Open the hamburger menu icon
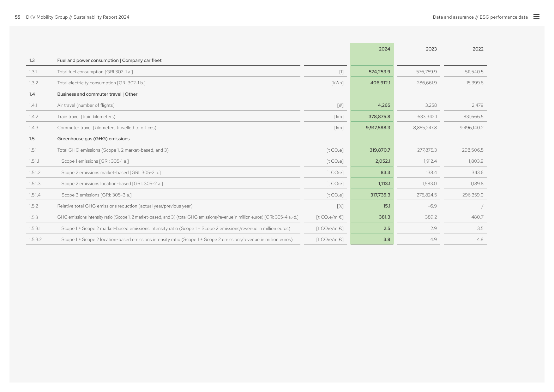The image size is (554, 392). [x=536, y=17]
